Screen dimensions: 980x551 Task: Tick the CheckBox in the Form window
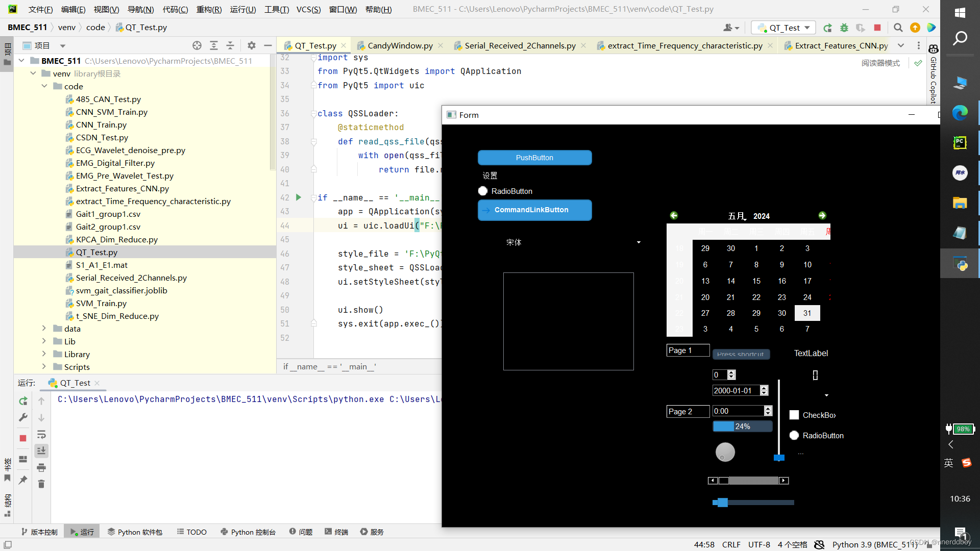[x=794, y=415]
